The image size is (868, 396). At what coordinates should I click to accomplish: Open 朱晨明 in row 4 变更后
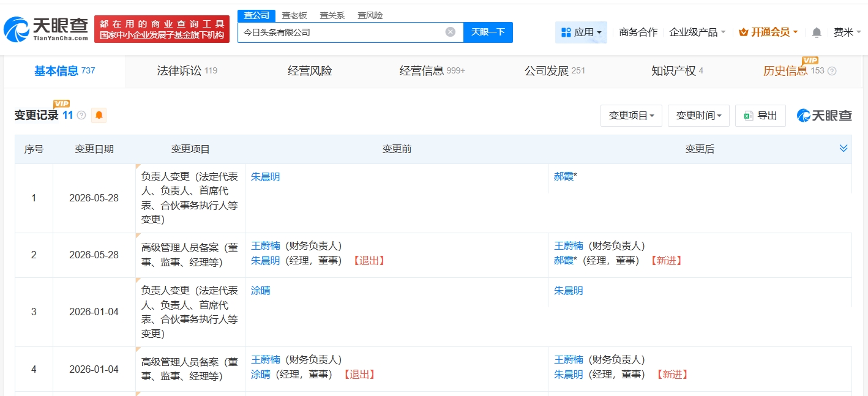tap(568, 375)
